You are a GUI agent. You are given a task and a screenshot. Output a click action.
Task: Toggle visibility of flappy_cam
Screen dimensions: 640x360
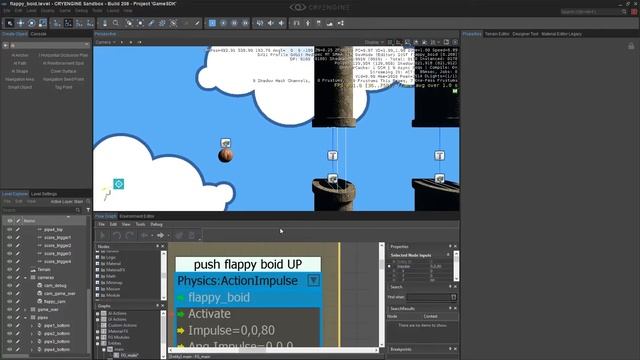pos(9,301)
